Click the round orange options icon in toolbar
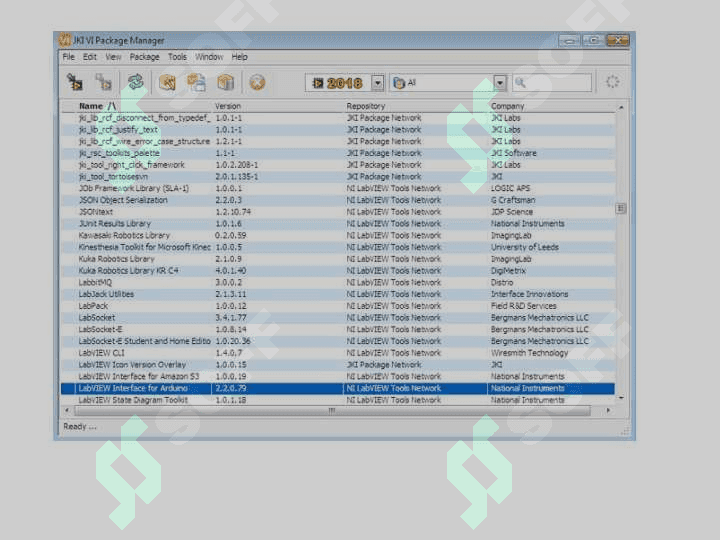 click(x=257, y=83)
